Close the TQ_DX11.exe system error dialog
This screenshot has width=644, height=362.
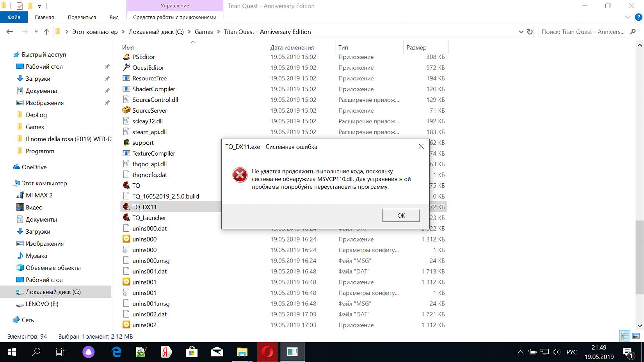tap(421, 147)
